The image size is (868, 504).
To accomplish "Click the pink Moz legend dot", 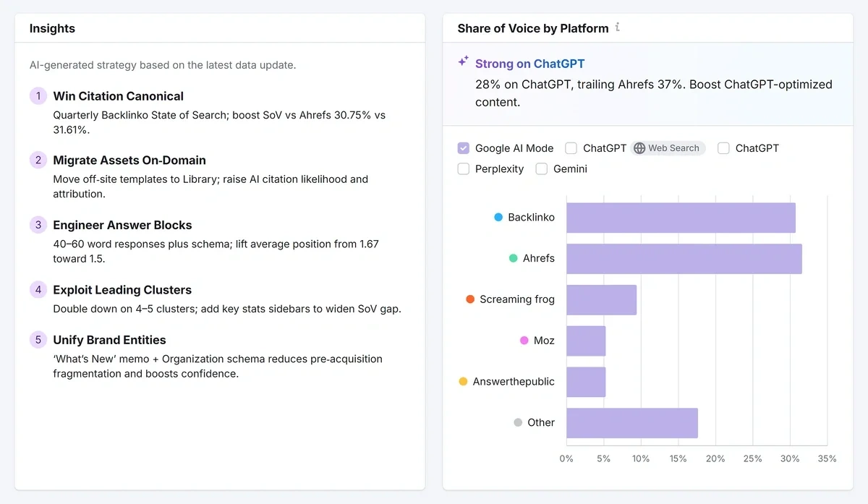I will 524,341.
